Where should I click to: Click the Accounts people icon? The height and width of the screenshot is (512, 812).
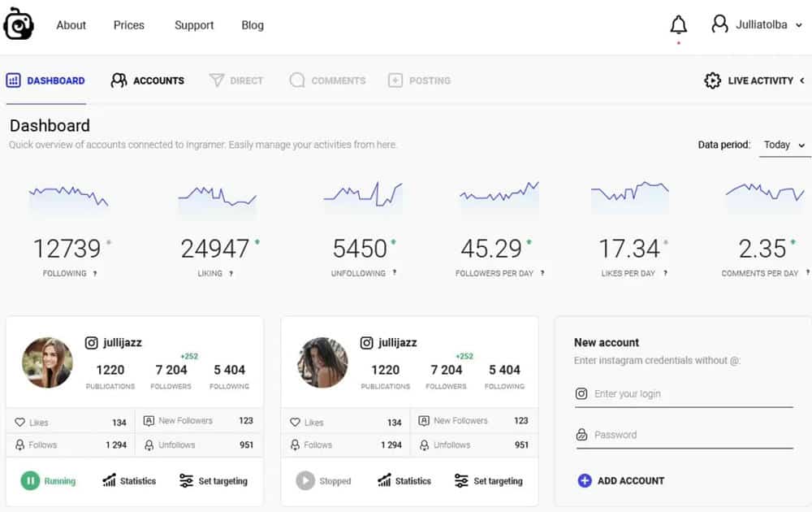point(119,80)
